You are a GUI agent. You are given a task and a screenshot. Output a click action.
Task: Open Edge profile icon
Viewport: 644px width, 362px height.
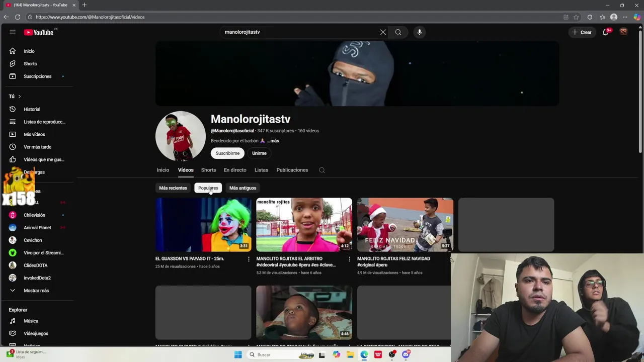[614, 17]
